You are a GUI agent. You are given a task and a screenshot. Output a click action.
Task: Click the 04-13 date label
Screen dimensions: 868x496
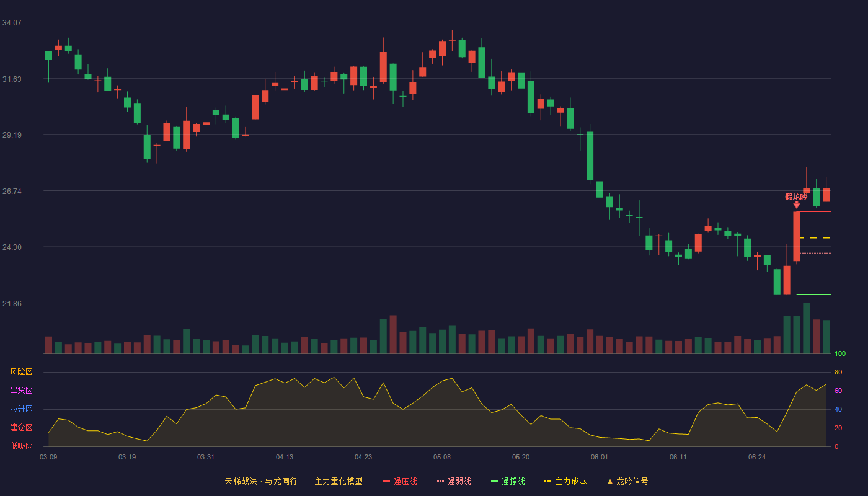coord(285,457)
